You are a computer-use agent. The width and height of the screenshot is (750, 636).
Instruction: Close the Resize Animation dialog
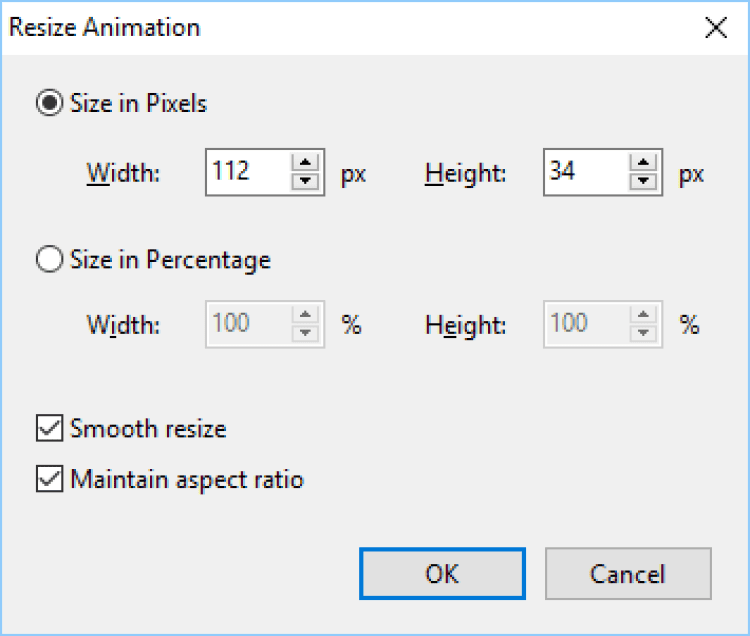[x=715, y=27]
